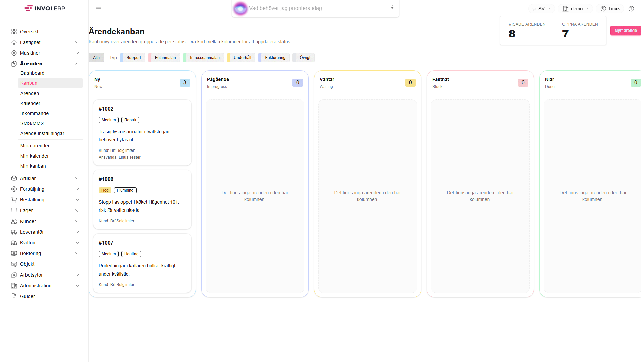Filter tickets by Övrigt type

pos(304,58)
